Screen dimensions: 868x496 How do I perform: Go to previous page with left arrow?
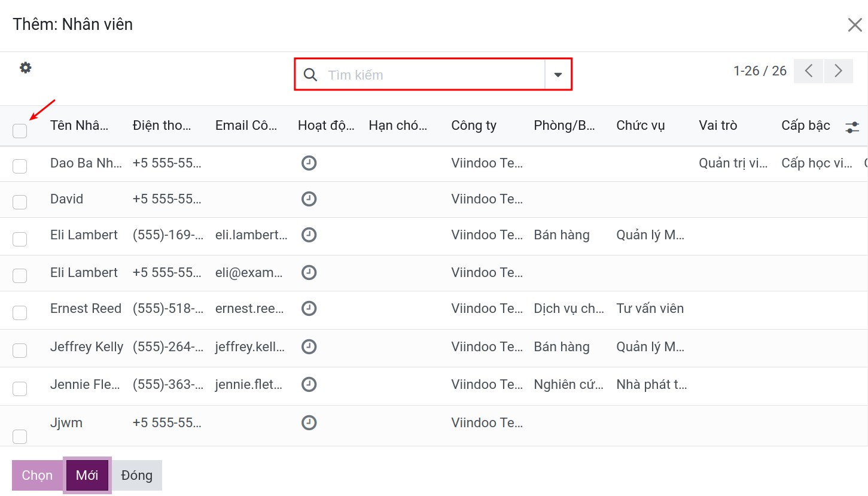[x=808, y=71]
